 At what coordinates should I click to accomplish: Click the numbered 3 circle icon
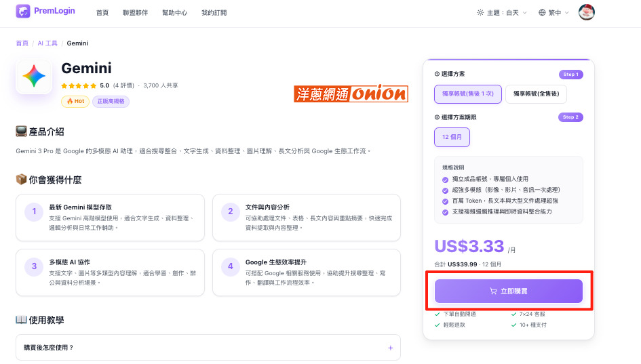pyautogui.click(x=34, y=266)
